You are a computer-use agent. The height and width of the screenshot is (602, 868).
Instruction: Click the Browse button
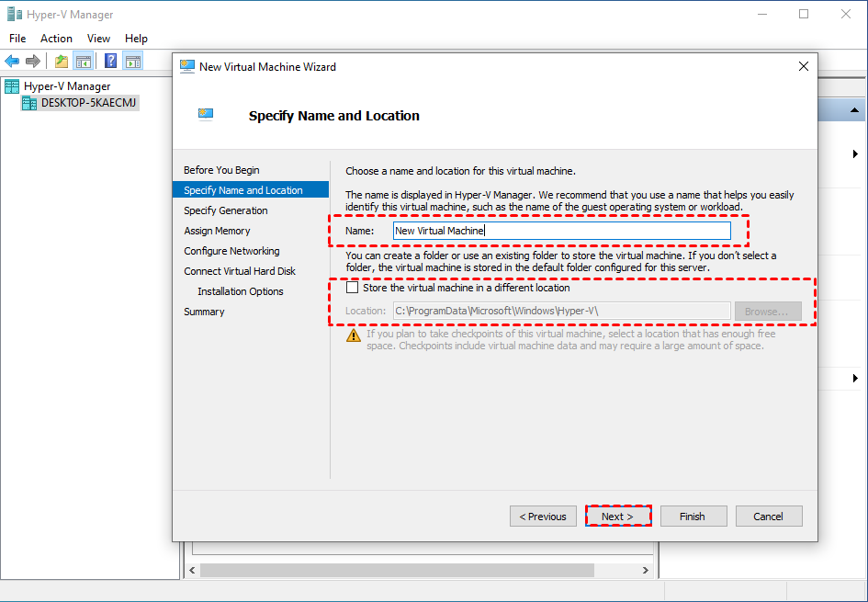[768, 312]
